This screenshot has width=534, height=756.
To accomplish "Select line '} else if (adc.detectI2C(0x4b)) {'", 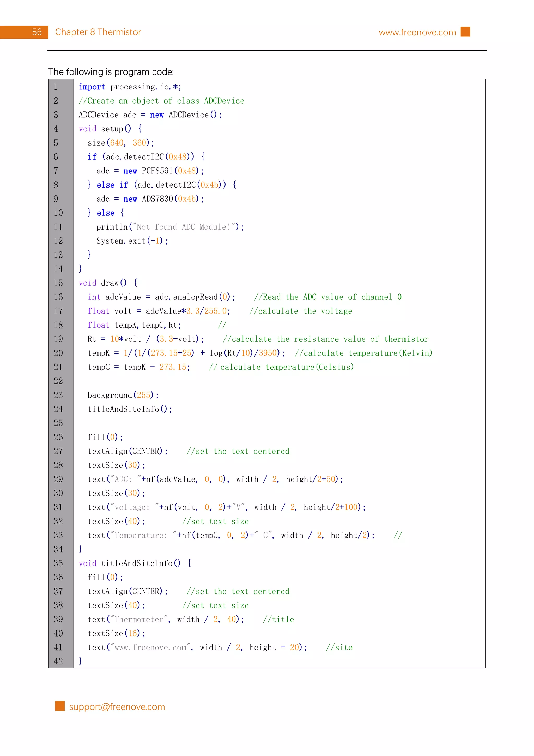I will [x=162, y=185].
